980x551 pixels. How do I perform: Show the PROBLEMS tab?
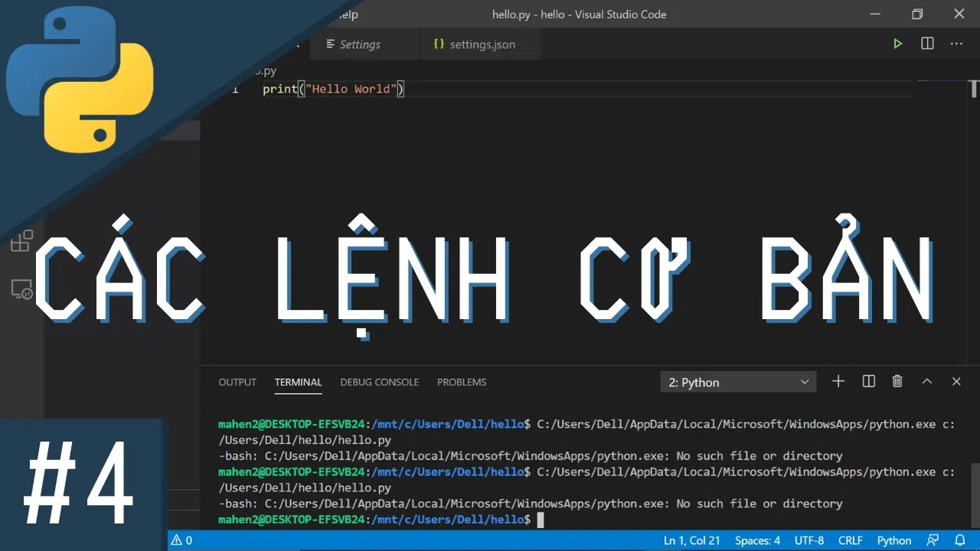pyautogui.click(x=462, y=382)
